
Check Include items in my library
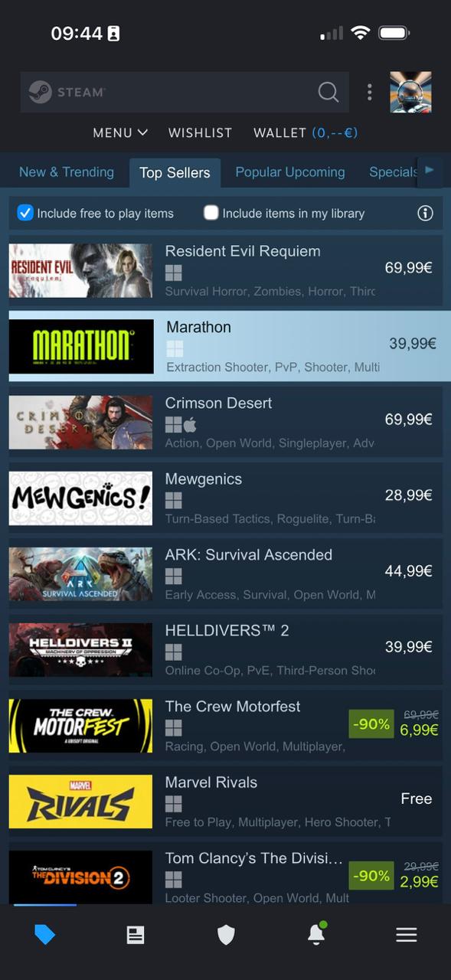coord(211,213)
